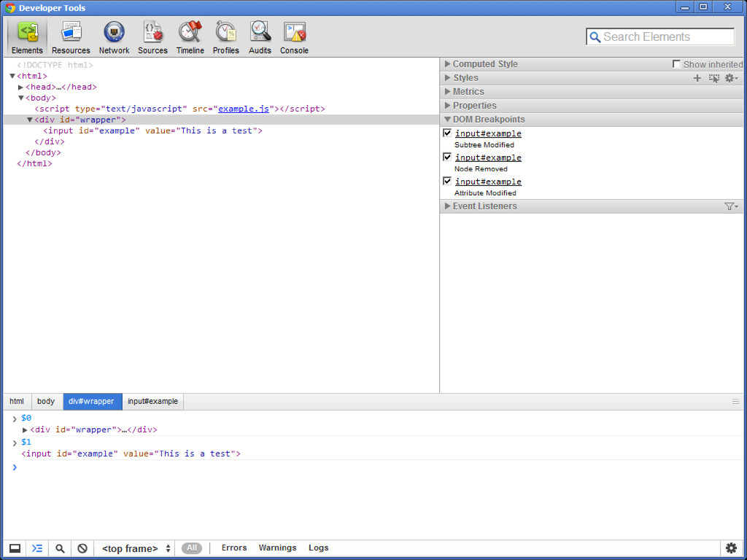Open the Styles gear settings menu

[731, 78]
